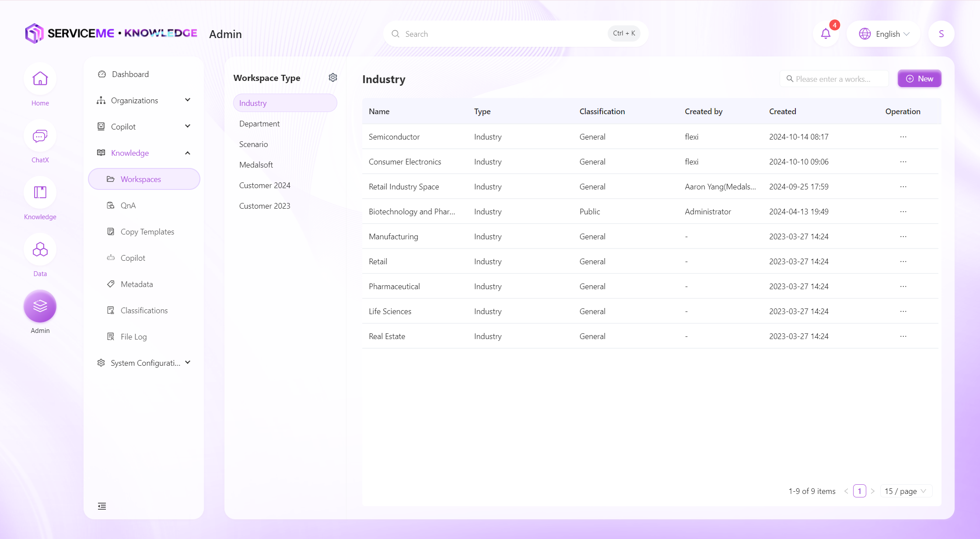Open operations menu for the Retail row
The image size is (980, 539).
[903, 261]
